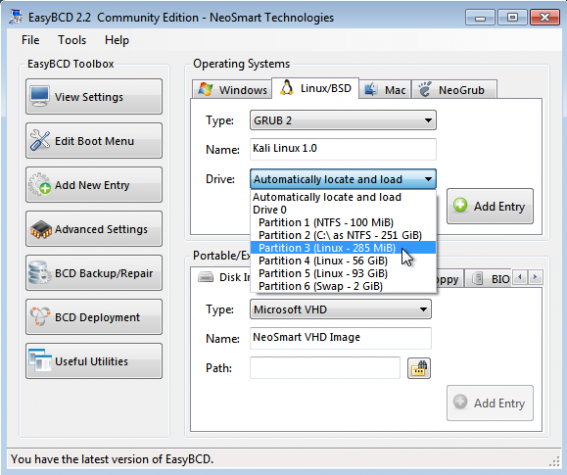Open BCD Backup/Repair
This screenshot has width=567, height=475.
coord(94,273)
